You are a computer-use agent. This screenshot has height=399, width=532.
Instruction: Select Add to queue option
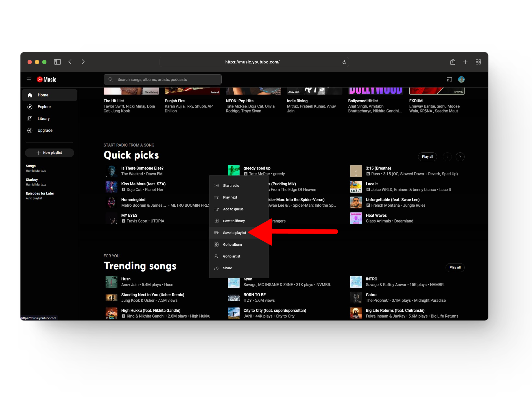click(x=233, y=209)
